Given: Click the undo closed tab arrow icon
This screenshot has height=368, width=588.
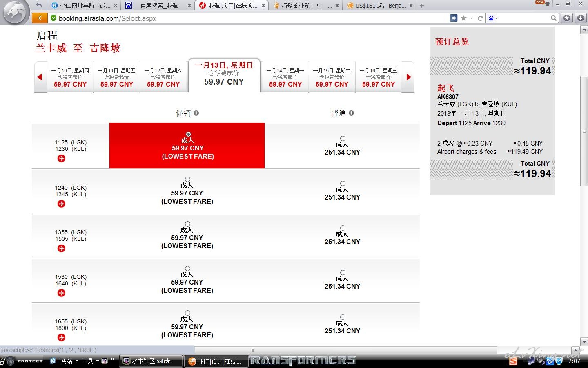Looking at the screenshot, I should [x=39, y=5].
